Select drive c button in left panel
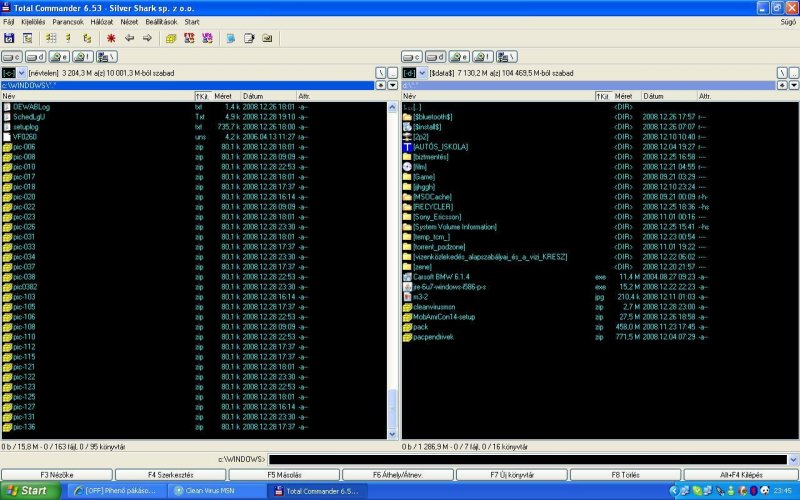Screen dimensions: 800x500 click(x=12, y=57)
